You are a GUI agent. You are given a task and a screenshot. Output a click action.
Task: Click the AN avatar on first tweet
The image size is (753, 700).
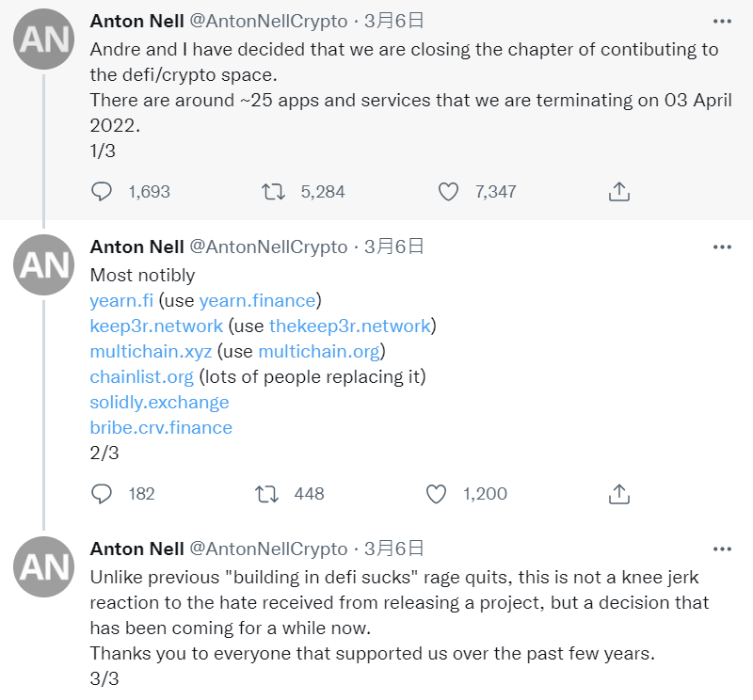[44, 40]
